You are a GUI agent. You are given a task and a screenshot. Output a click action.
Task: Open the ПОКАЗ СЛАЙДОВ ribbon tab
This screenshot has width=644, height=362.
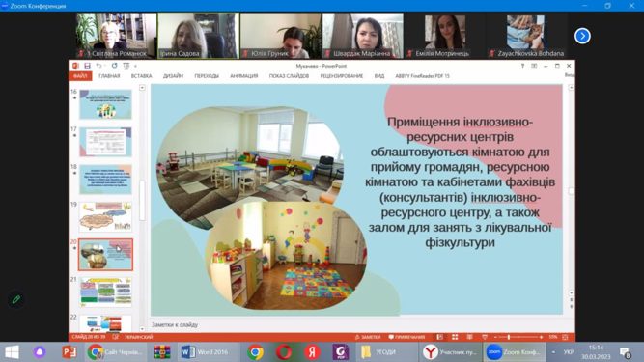[289, 76]
